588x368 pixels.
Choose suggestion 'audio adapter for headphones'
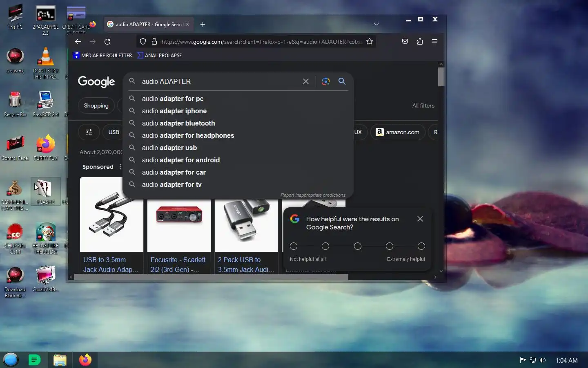coord(238,135)
